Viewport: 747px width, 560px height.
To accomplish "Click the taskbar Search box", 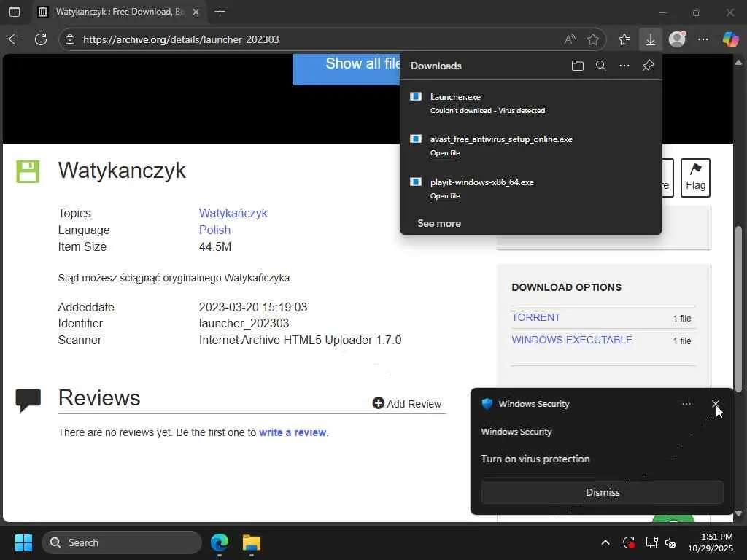I will click(x=122, y=542).
